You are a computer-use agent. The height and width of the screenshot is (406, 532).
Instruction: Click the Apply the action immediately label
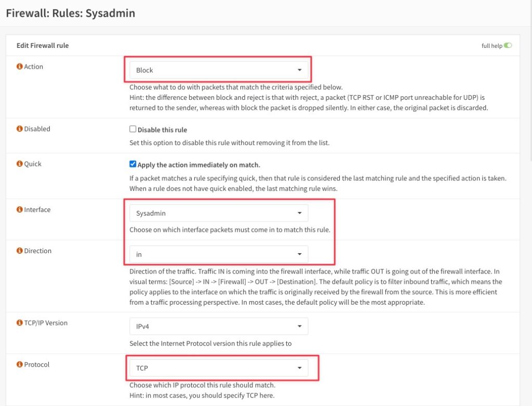tap(199, 165)
